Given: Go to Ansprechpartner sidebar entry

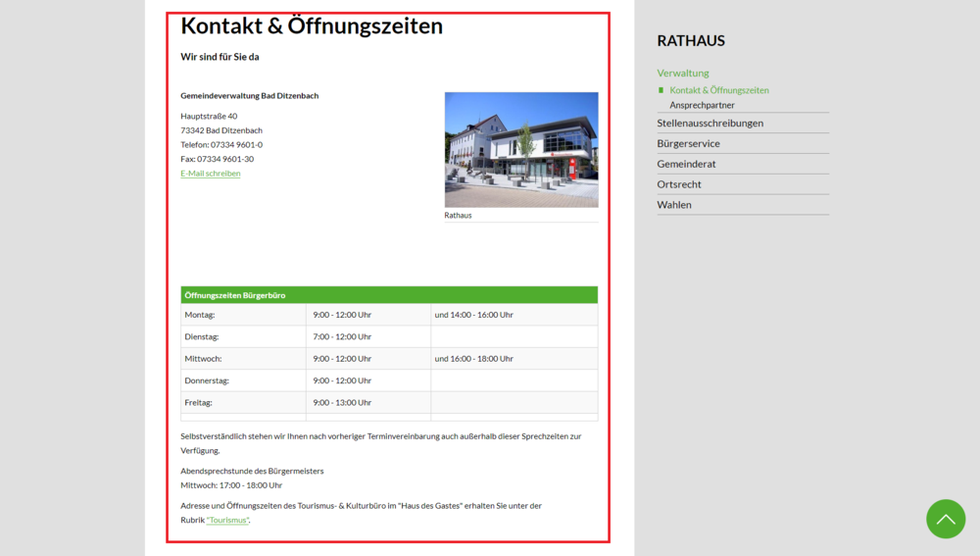Looking at the screenshot, I should [x=702, y=105].
